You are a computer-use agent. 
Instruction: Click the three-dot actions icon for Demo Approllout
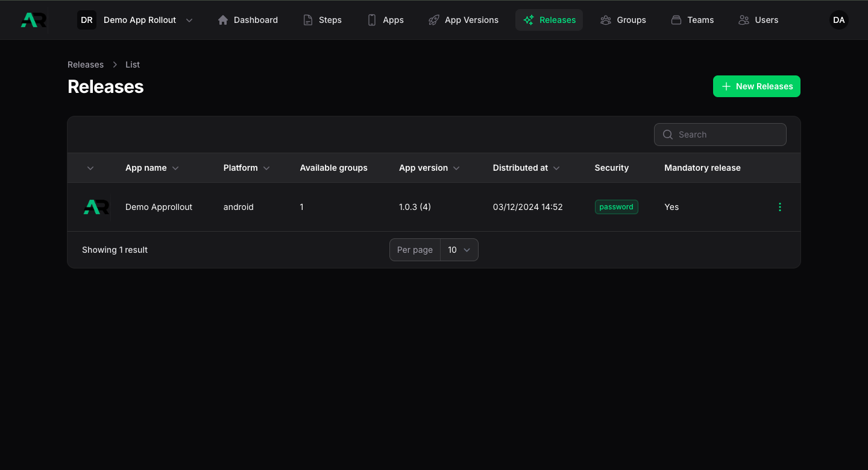tap(779, 207)
